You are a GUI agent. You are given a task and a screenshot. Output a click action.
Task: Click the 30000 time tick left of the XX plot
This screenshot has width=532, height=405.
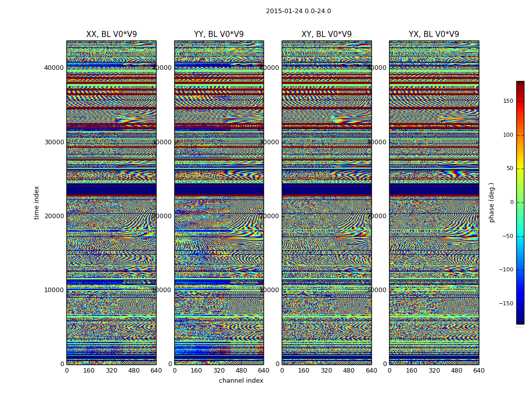tap(54, 142)
